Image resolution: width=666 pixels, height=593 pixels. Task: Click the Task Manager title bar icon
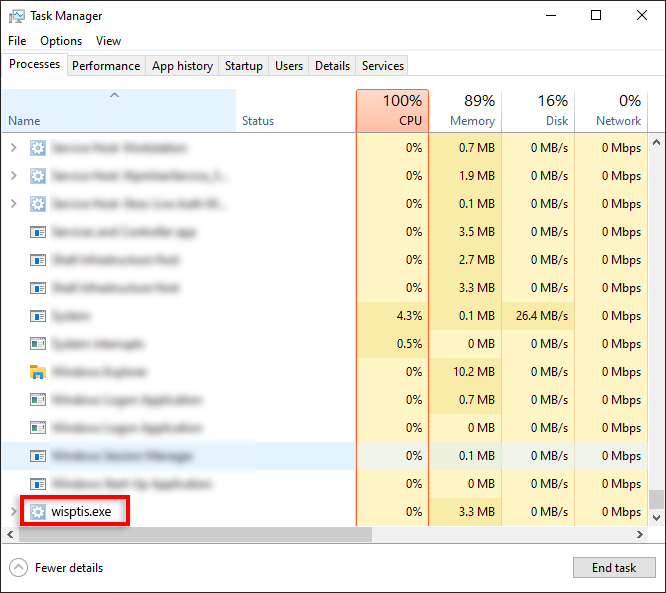coord(17,16)
